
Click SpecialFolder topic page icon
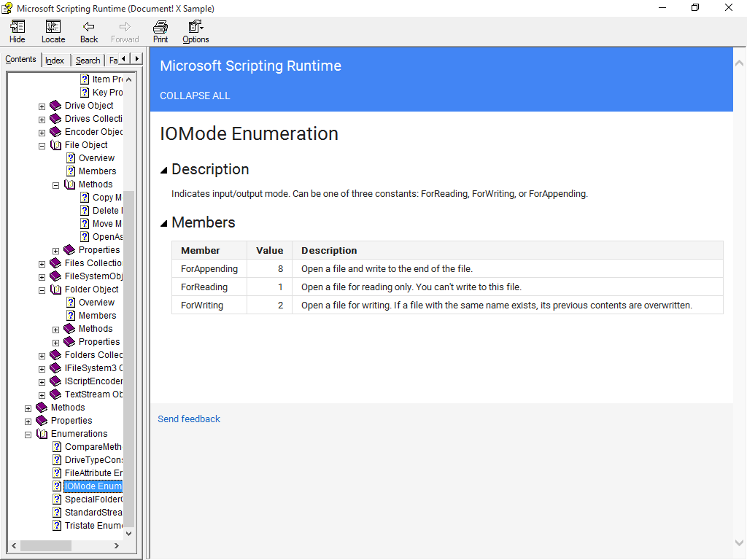click(x=57, y=499)
